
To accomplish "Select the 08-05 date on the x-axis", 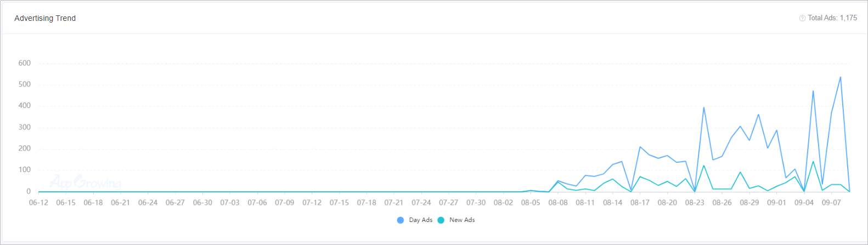I will tap(531, 203).
